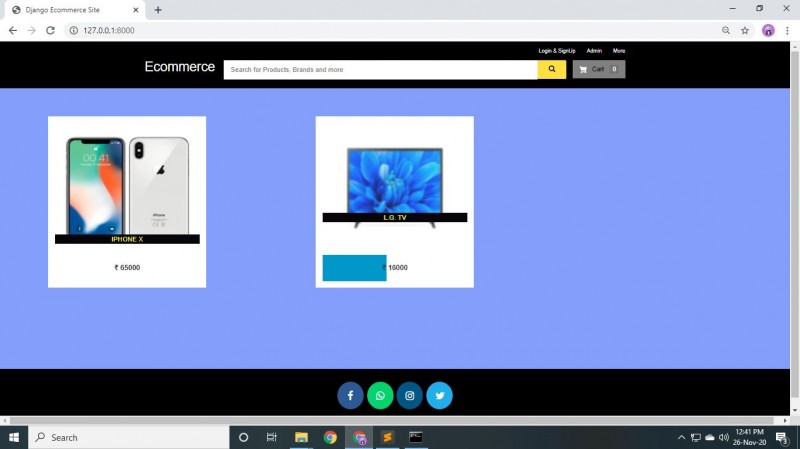Close the Django Ecommerce Site tab
Image resolution: width=800 pixels, height=449 pixels.
(x=136, y=10)
